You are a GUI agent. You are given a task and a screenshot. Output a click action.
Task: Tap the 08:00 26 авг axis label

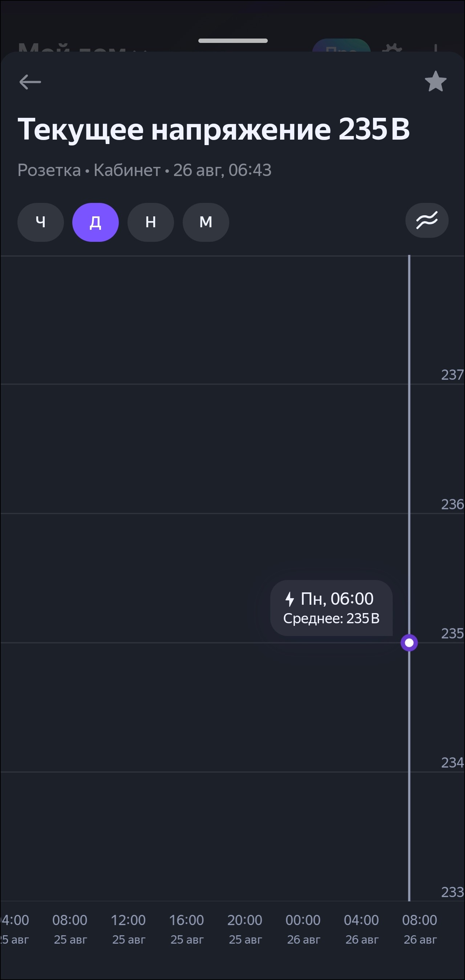pos(420,929)
